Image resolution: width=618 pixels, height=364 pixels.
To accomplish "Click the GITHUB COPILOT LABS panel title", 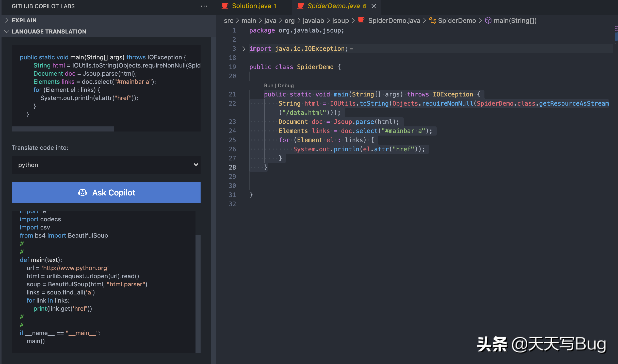I will (x=43, y=6).
